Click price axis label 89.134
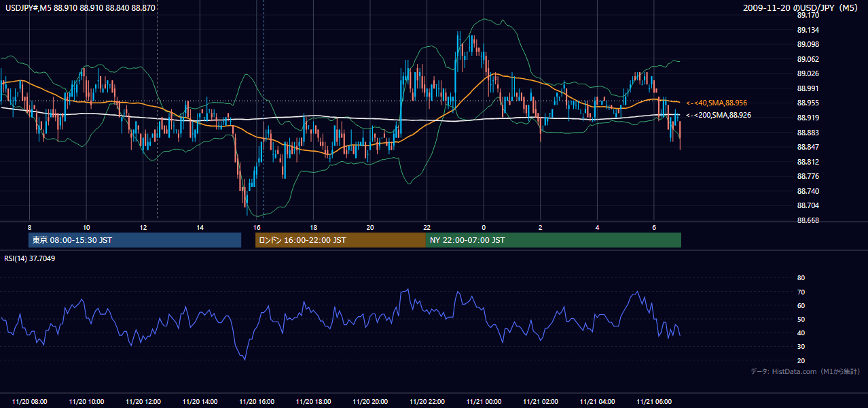 [808, 30]
